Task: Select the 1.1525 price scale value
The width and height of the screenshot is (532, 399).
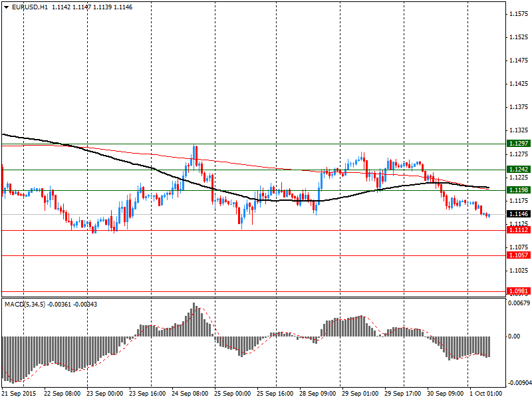Action: pos(519,37)
